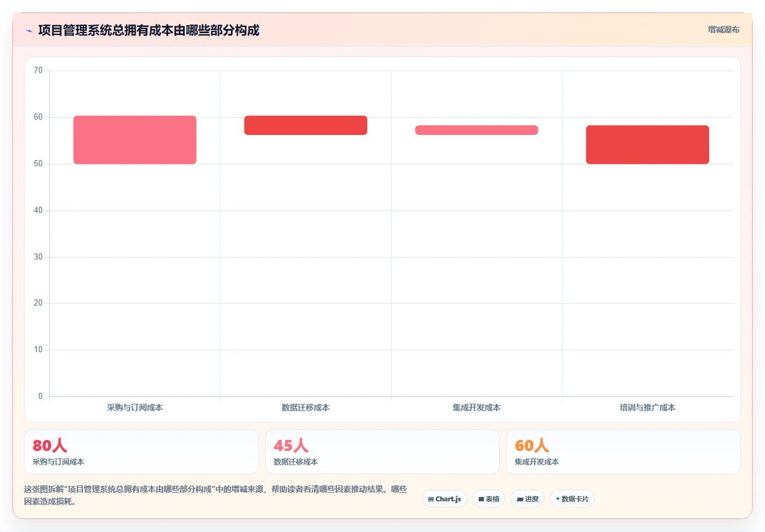Image resolution: width=765 pixels, height=532 pixels.
Task: Click the 增减瀑布 label in header
Action: [x=724, y=29]
